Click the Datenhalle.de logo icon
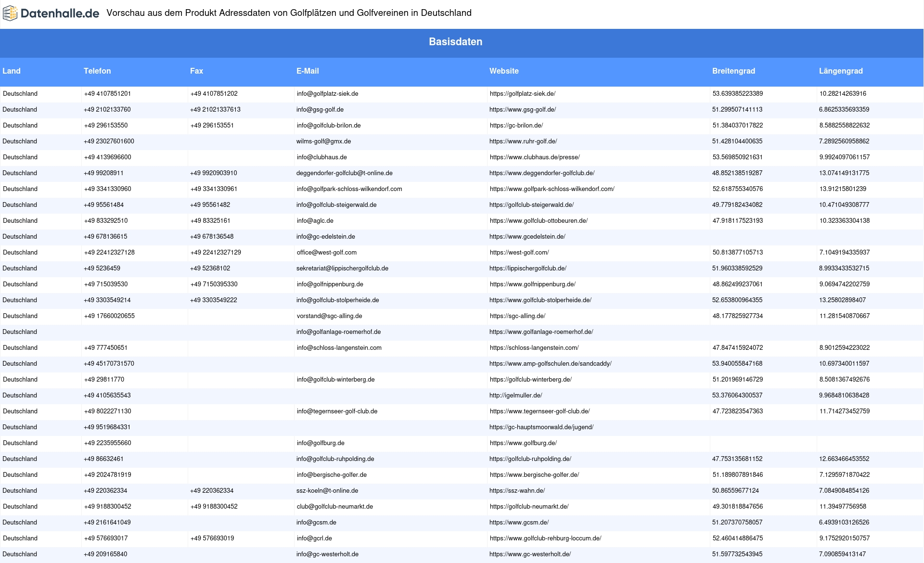The width and height of the screenshot is (924, 563). [10, 13]
